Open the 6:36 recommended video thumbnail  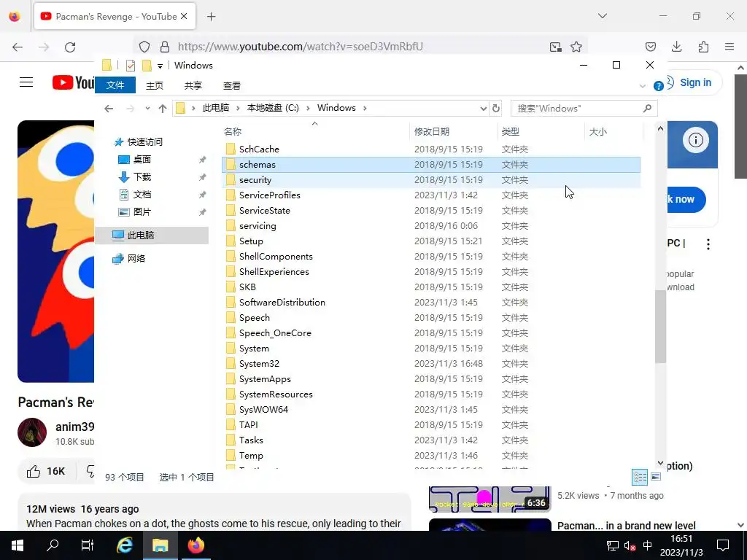point(489,499)
